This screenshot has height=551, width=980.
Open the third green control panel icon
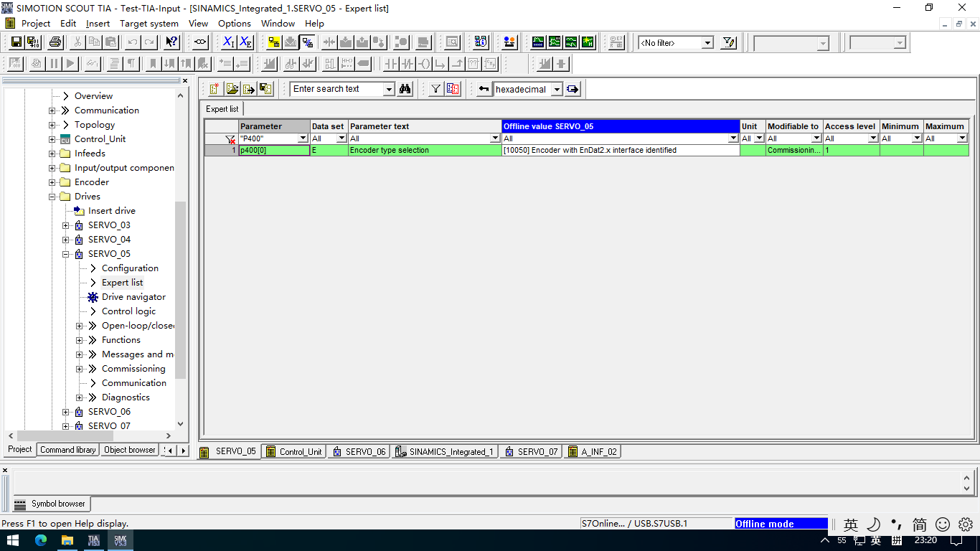coord(571,42)
